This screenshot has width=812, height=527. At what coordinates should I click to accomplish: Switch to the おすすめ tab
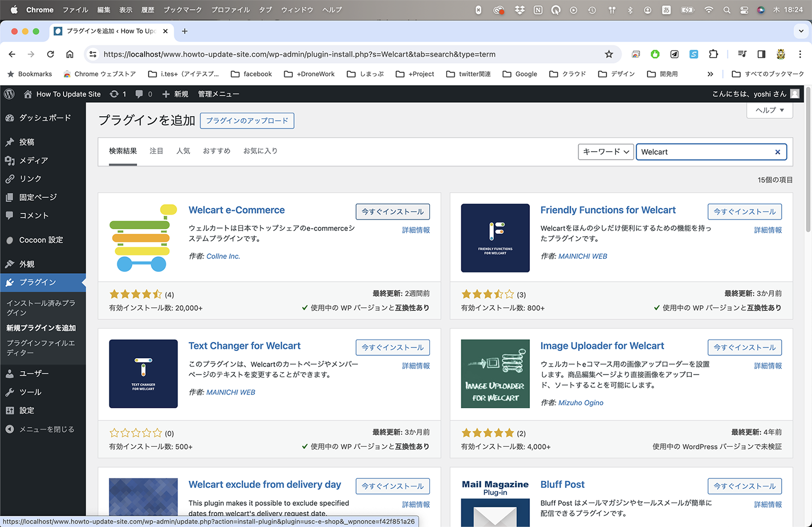[x=217, y=151]
